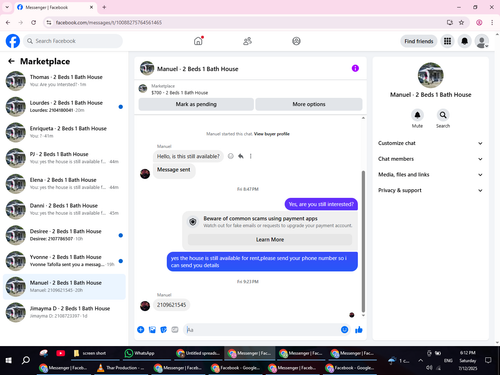The width and height of the screenshot is (500, 375).
Task: Expand Customize chat section
Action: tap(430, 143)
